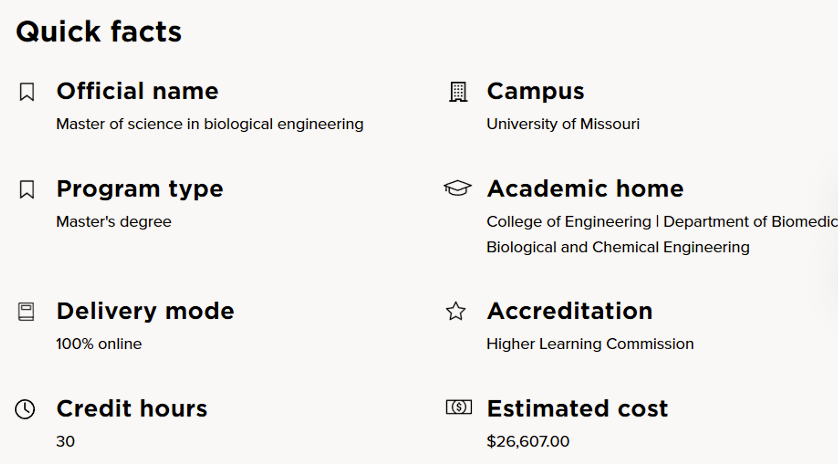
Task: Click the Biological and Chemical Engineering text
Action: coord(618,247)
